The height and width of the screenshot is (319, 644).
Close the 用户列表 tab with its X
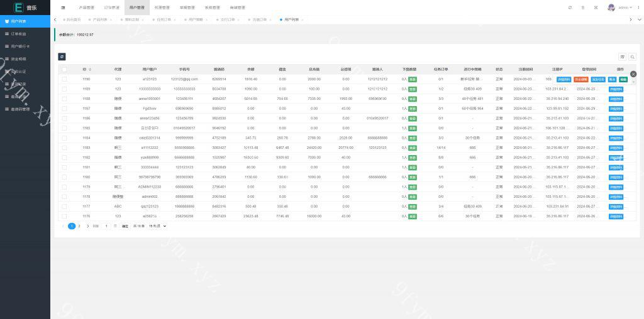click(303, 19)
